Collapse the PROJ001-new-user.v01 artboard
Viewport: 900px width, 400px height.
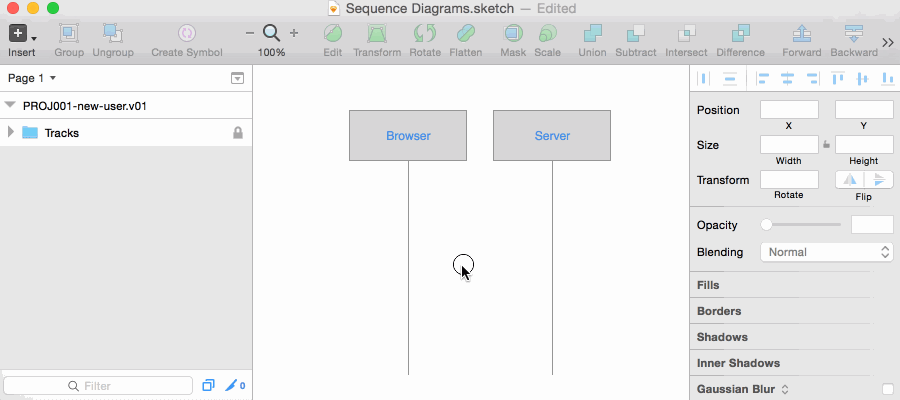[x=10, y=105]
